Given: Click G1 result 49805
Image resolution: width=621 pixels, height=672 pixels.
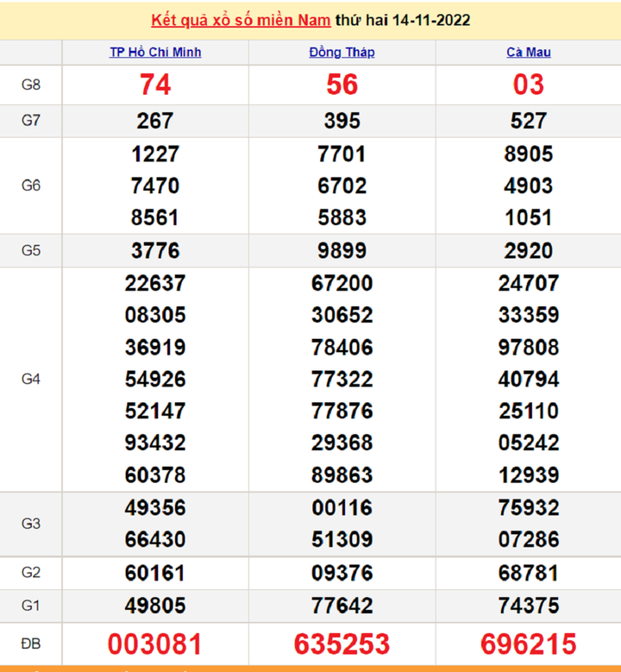Looking at the screenshot, I should point(155,606).
